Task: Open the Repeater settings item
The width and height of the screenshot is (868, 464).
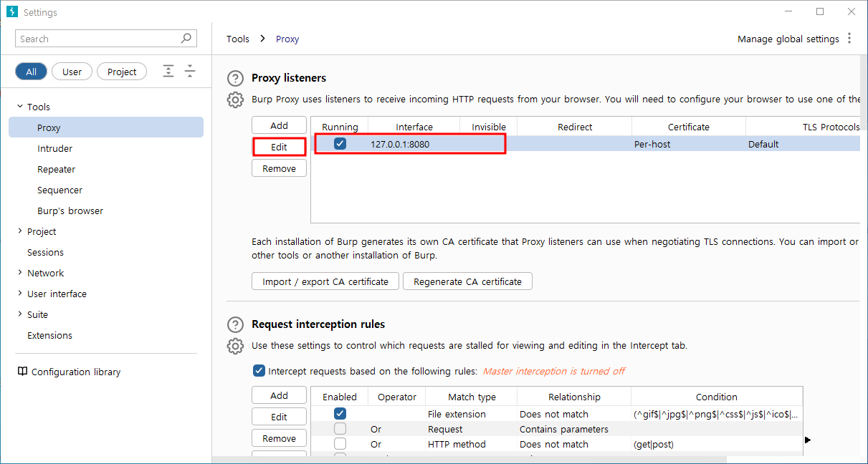Action: tap(57, 169)
